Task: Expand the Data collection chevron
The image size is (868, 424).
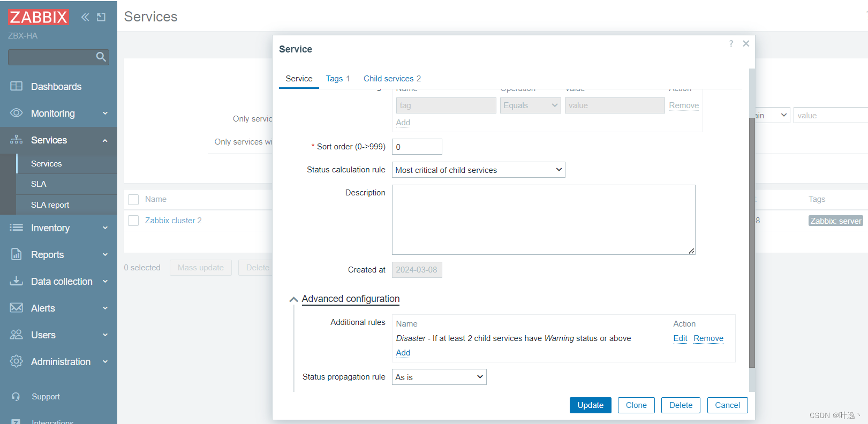Action: [105, 281]
